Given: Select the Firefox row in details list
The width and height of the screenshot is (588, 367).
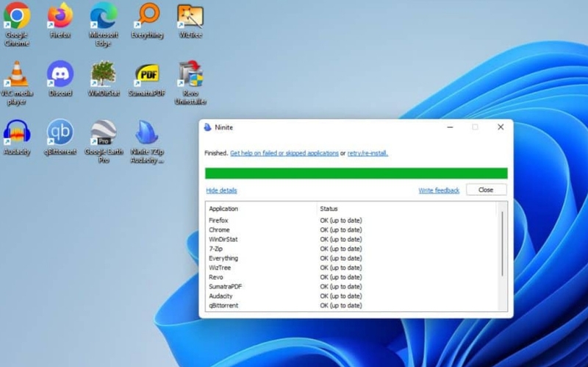Looking at the screenshot, I should pos(351,221).
